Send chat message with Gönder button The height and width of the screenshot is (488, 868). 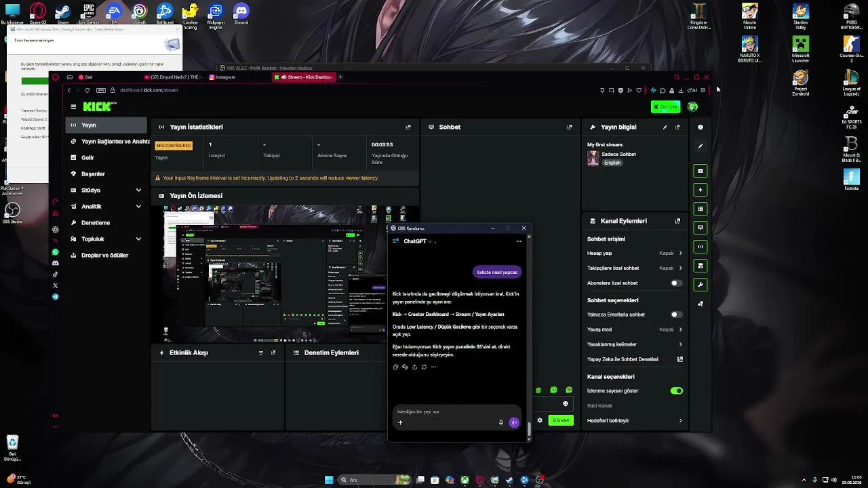tap(561, 420)
